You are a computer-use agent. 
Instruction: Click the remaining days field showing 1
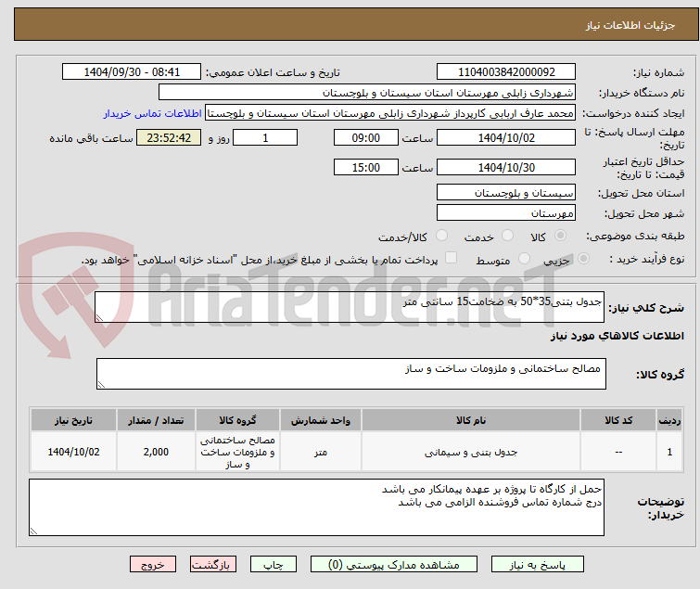coord(265,137)
